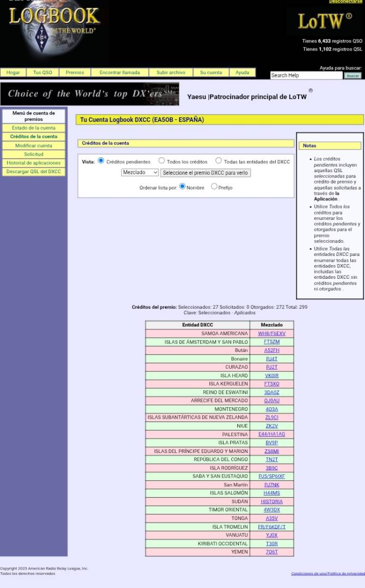Open the 4W3DX callsign link
The width and height of the screenshot is (365, 588).
(x=271, y=510)
